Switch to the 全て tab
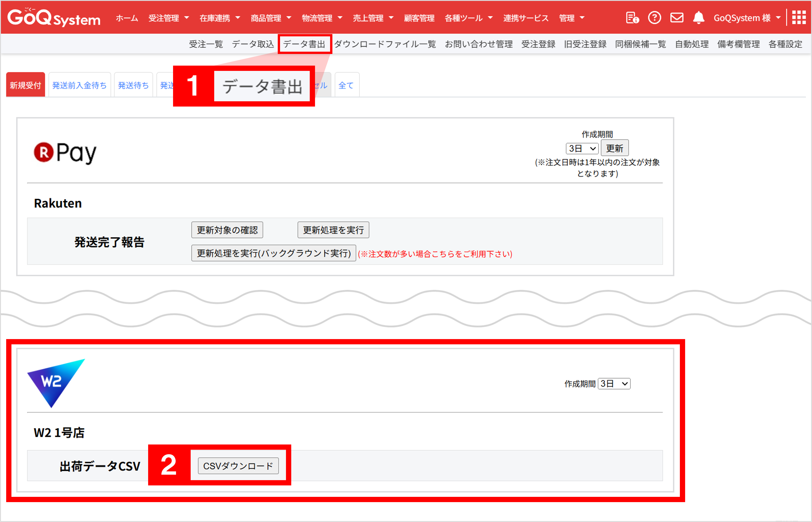Screen dimensions: 812x522 [x=346, y=86]
